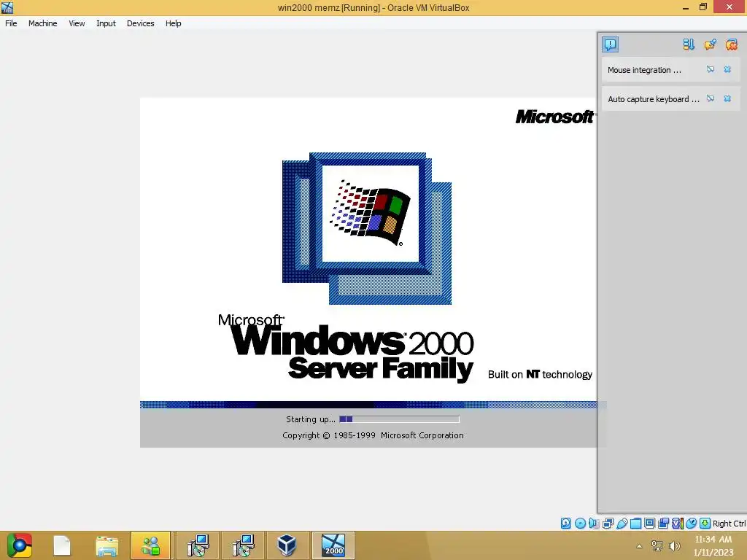Open the File menu

pyautogui.click(x=11, y=23)
